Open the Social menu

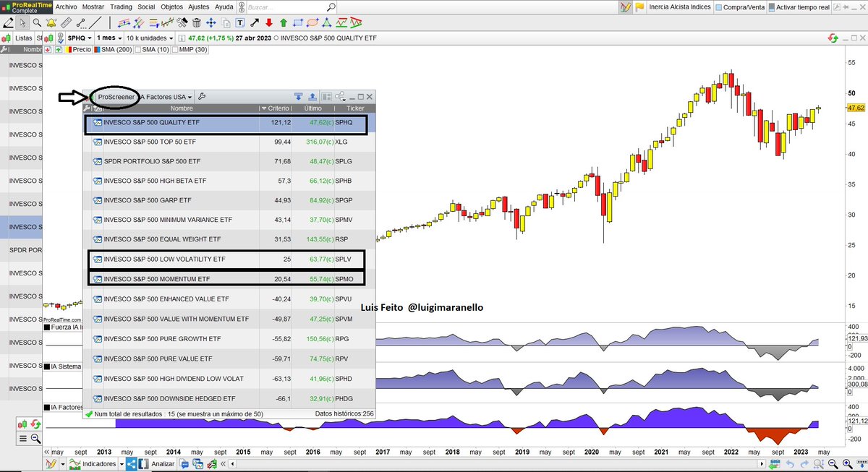coord(146,7)
